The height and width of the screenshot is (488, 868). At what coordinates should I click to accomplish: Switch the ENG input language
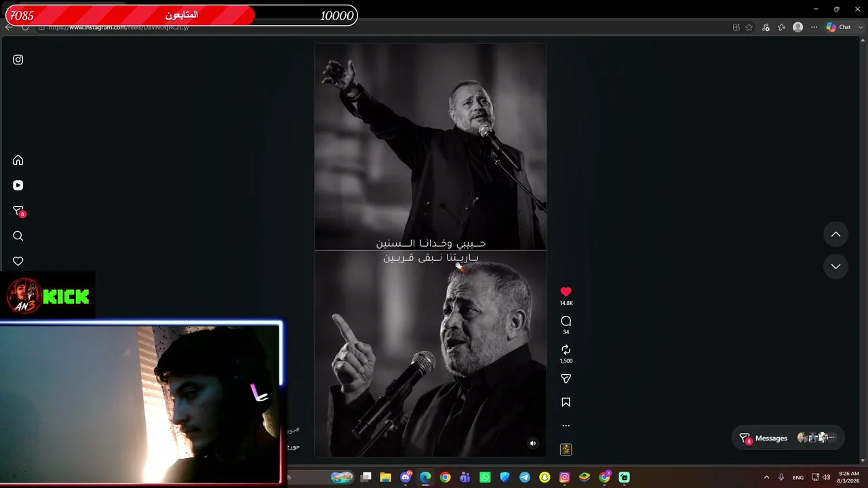pos(798,477)
